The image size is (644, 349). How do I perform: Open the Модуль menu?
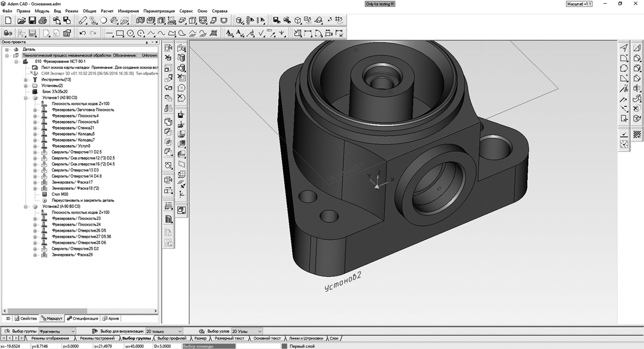tap(42, 11)
